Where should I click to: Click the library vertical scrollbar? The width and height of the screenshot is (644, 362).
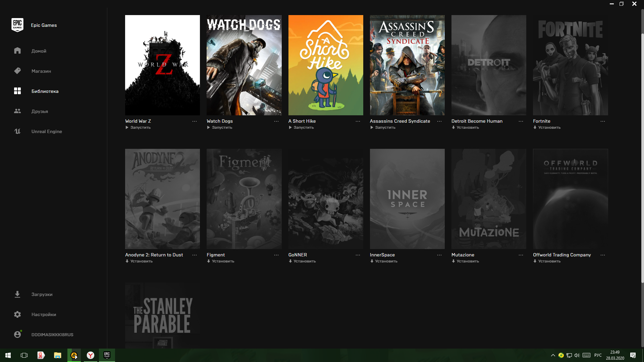click(x=642, y=158)
